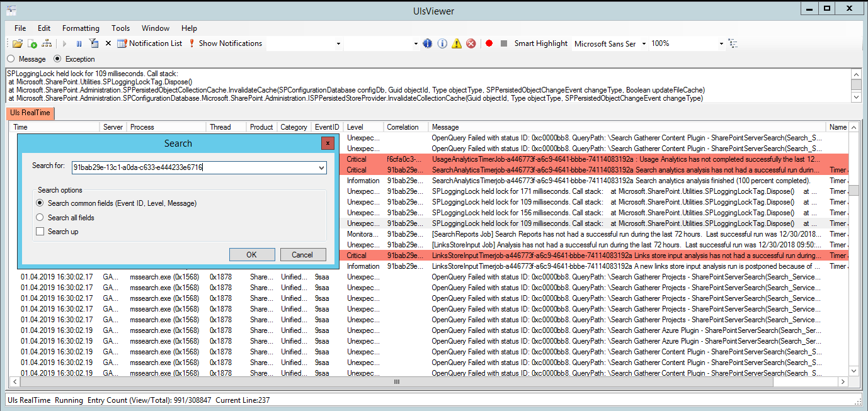
Task: Open a ULS log file
Action: point(17,43)
